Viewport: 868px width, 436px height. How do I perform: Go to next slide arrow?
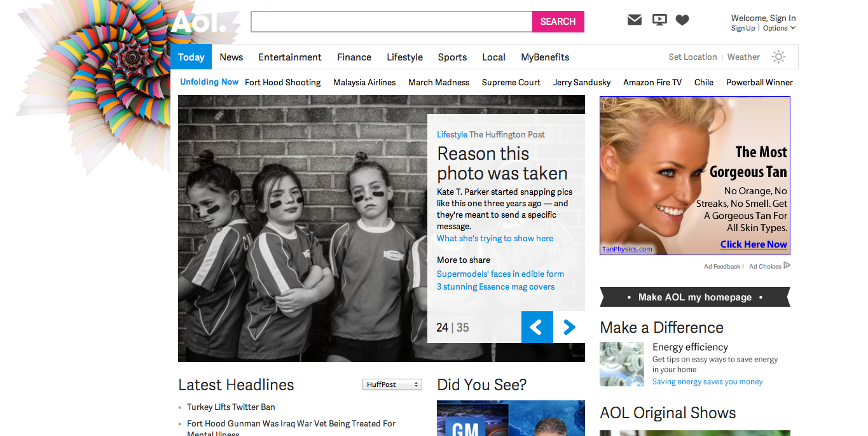click(569, 327)
